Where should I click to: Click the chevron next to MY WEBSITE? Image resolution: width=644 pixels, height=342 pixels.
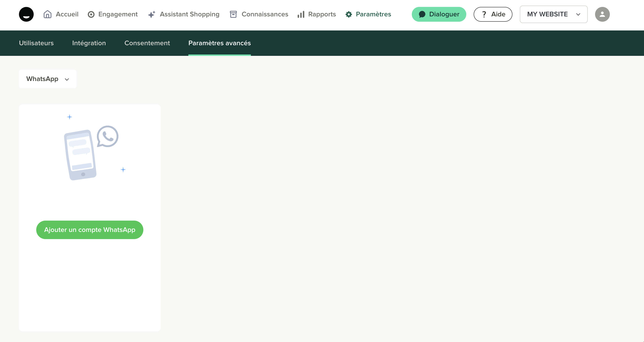pos(578,15)
